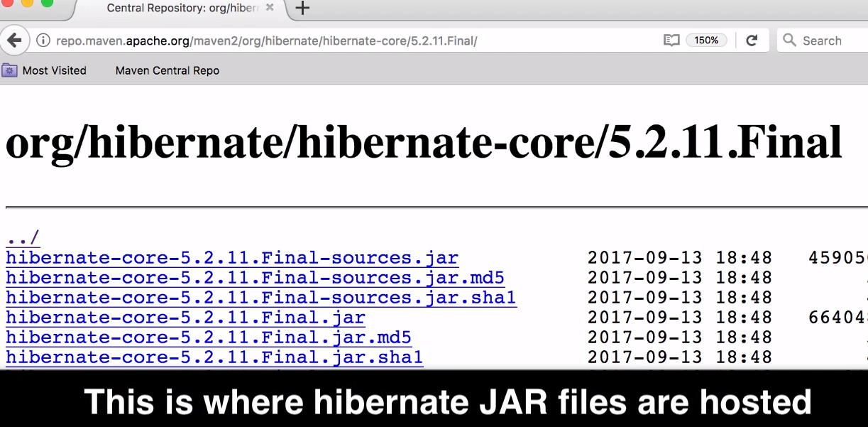Image resolution: width=868 pixels, height=427 pixels.
Task: Open a new tab with plus button
Action: pyautogui.click(x=302, y=8)
